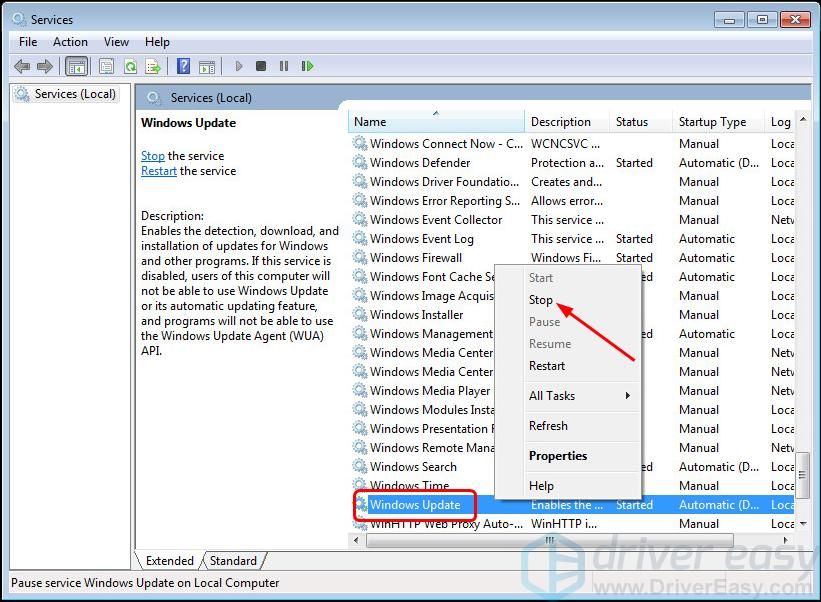Click the Start Service play icon
Screen dimensions: 821x602
[239, 66]
